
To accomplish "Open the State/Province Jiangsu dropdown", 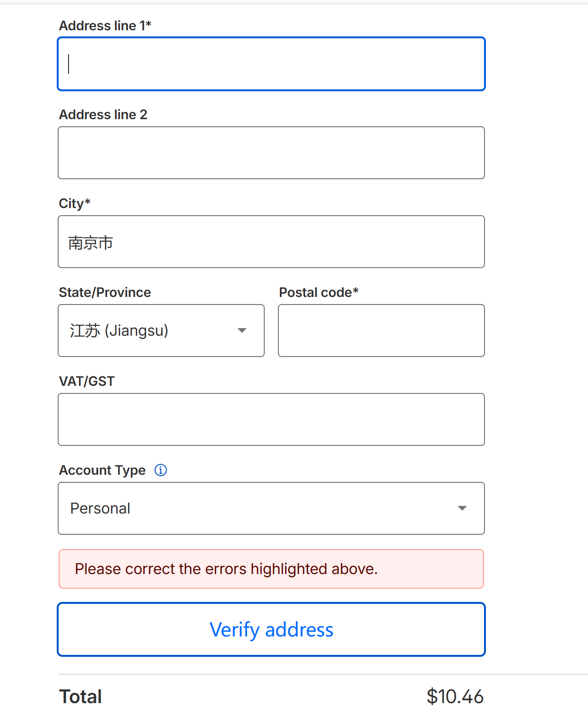I will [x=161, y=331].
